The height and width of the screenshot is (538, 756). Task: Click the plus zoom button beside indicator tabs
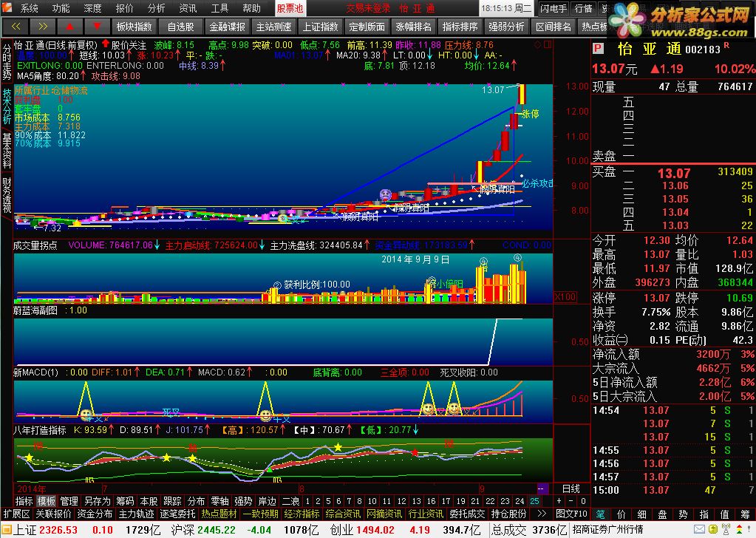click(x=559, y=501)
